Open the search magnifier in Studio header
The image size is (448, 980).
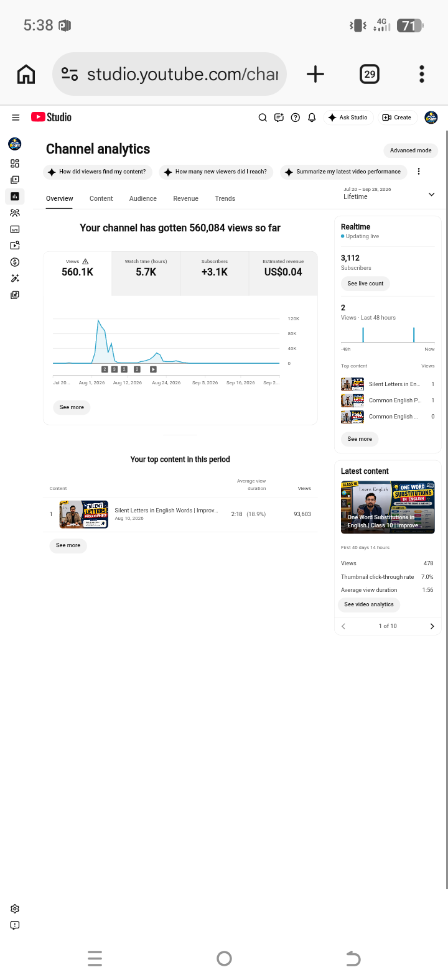point(263,117)
